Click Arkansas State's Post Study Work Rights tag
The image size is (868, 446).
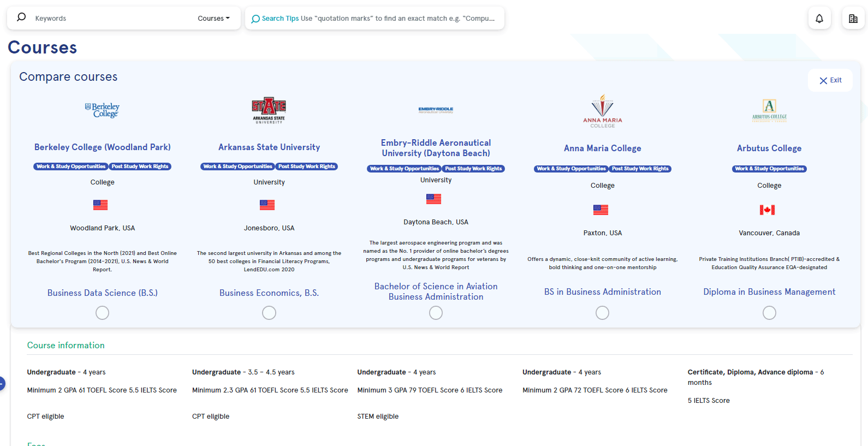307,166
